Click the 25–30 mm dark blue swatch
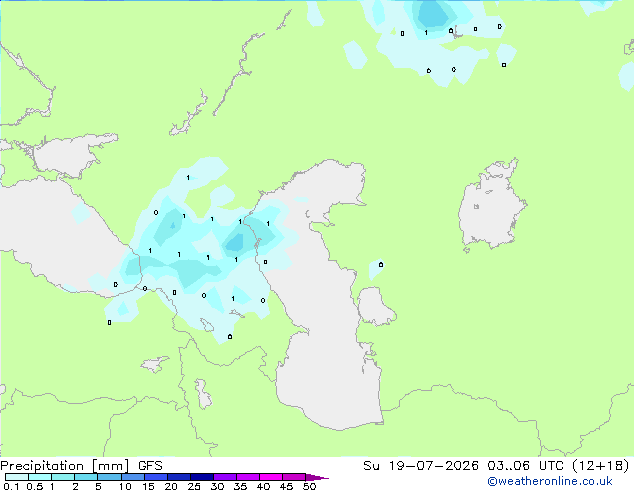634x490 pixels. click(202, 477)
